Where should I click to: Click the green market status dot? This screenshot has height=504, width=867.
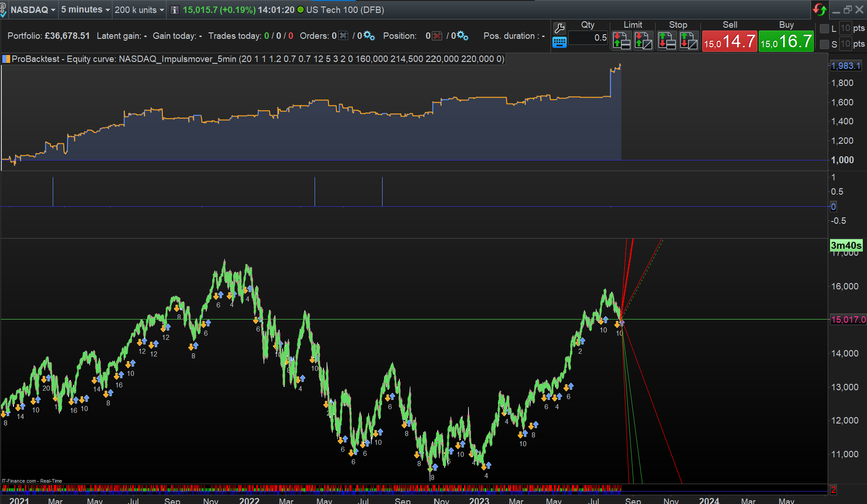[300, 10]
